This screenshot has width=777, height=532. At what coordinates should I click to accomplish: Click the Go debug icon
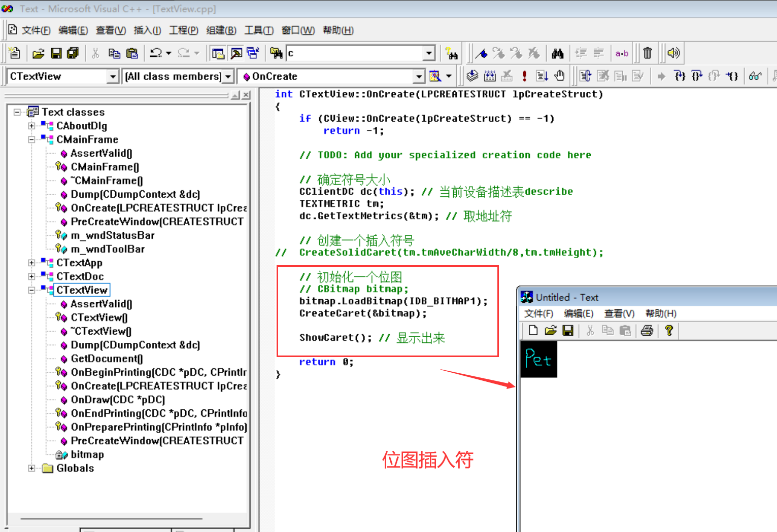tap(542, 76)
